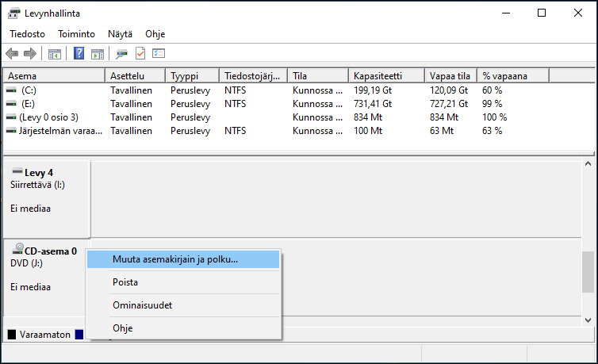The width and height of the screenshot is (598, 364).
Task: Sort by the Asema column header
Action: coord(22,75)
